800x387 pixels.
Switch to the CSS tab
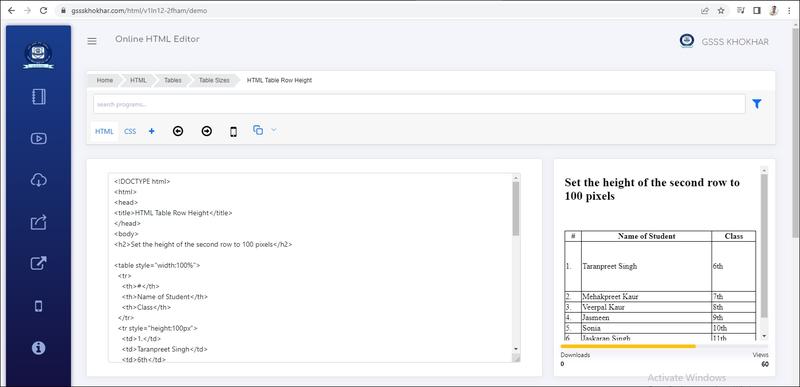pyautogui.click(x=130, y=132)
